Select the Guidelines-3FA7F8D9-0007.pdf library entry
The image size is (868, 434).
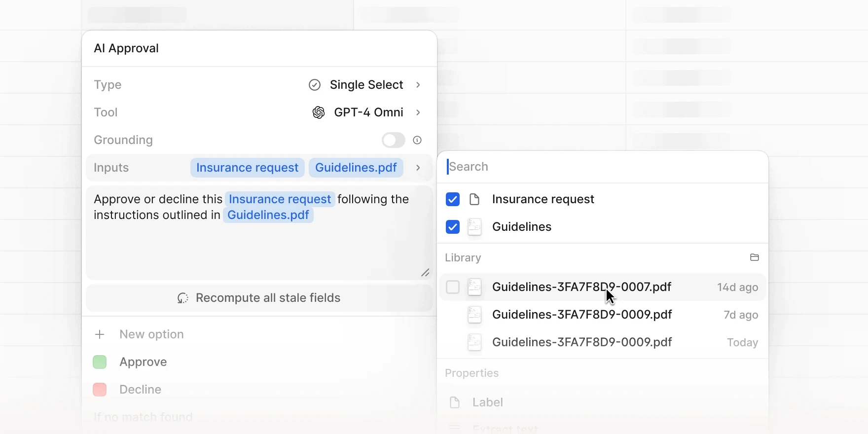tap(603, 287)
